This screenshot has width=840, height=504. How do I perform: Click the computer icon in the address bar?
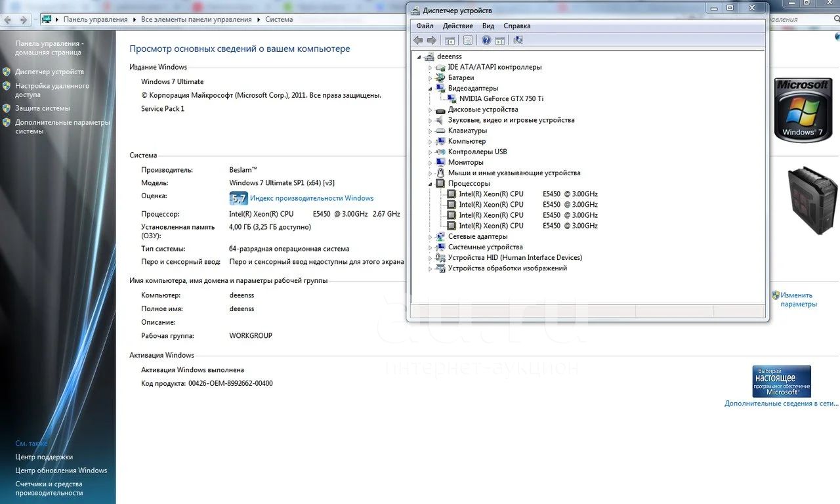(47, 20)
